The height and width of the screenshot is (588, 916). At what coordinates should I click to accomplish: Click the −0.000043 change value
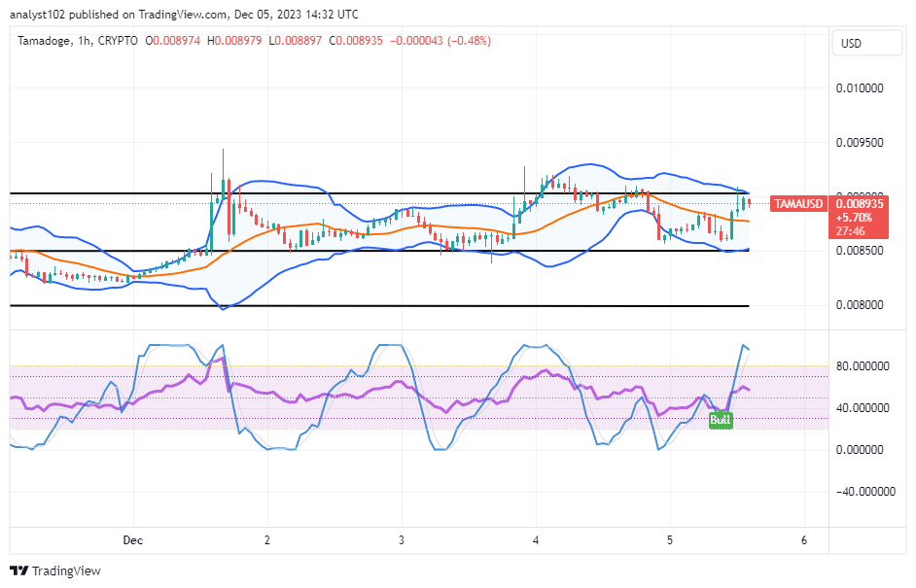416,41
